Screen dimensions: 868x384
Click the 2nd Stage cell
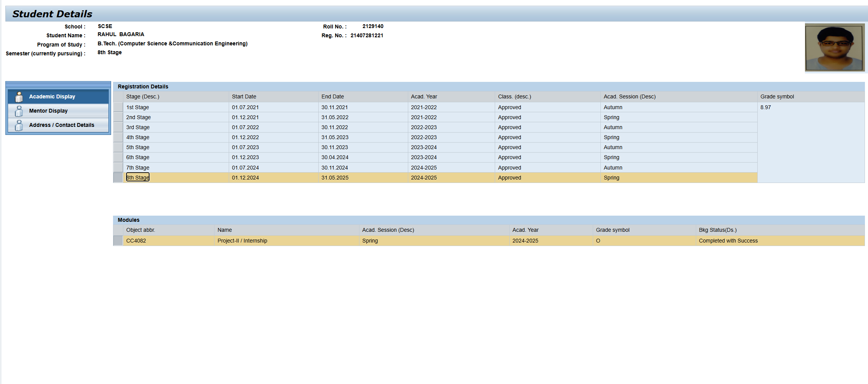click(x=138, y=117)
